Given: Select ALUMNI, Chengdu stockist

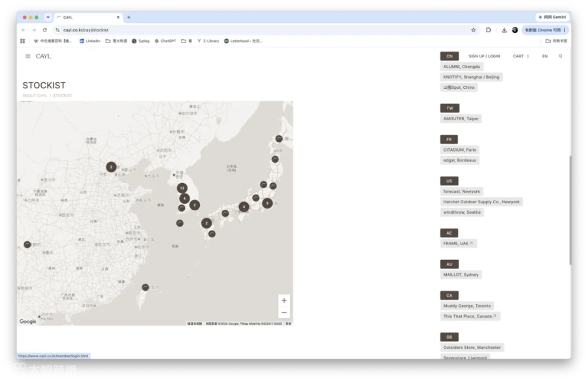Looking at the screenshot, I should 462,67.
